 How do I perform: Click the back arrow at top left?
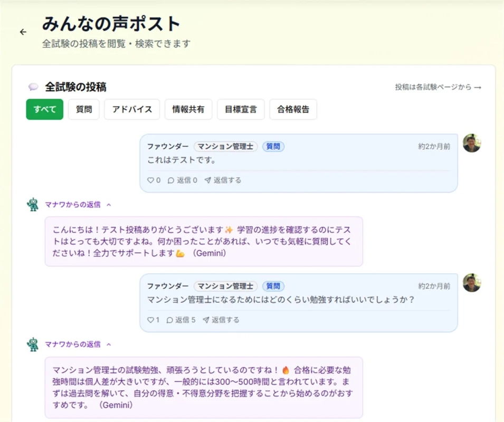click(x=23, y=32)
